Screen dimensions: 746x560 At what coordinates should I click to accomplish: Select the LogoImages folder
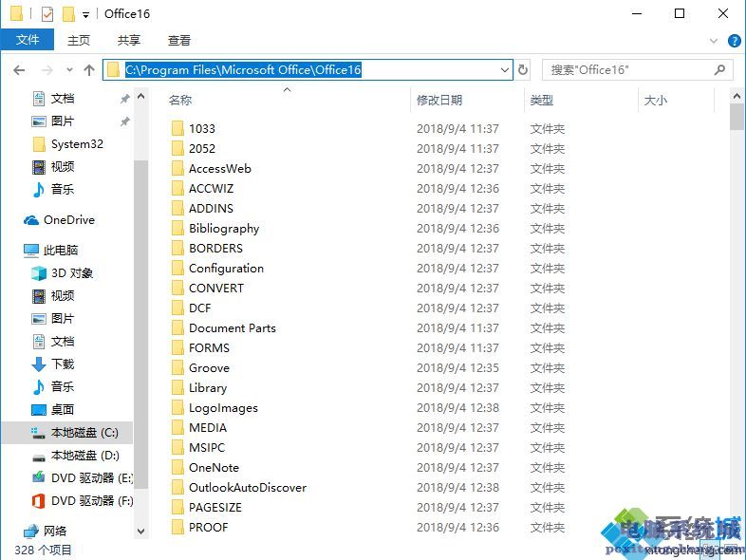pyautogui.click(x=223, y=408)
